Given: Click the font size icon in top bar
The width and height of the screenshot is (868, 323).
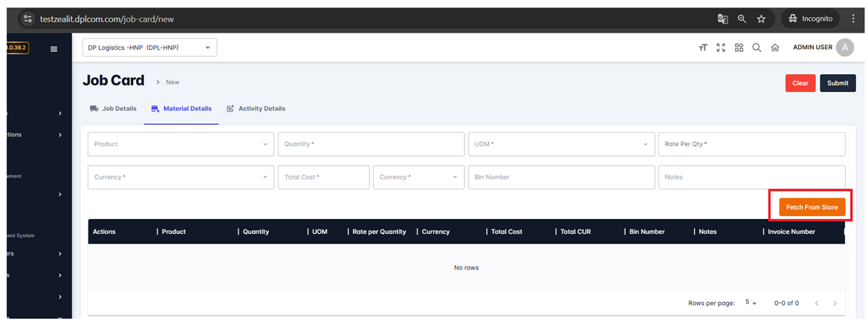Looking at the screenshot, I should click(703, 48).
